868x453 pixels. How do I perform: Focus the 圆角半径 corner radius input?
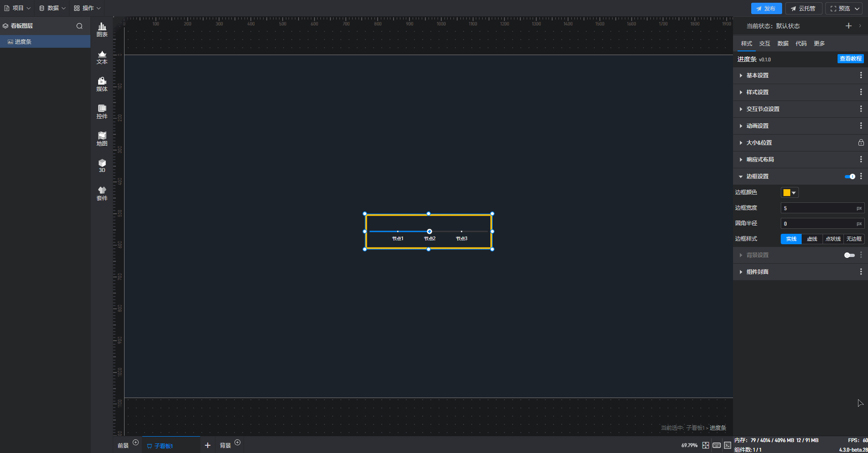coord(822,224)
